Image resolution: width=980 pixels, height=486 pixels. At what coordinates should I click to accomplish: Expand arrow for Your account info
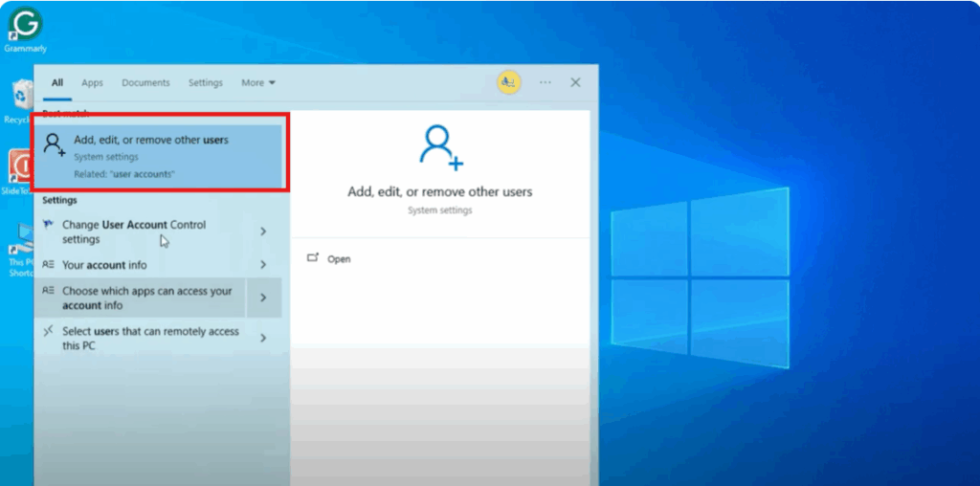(263, 265)
